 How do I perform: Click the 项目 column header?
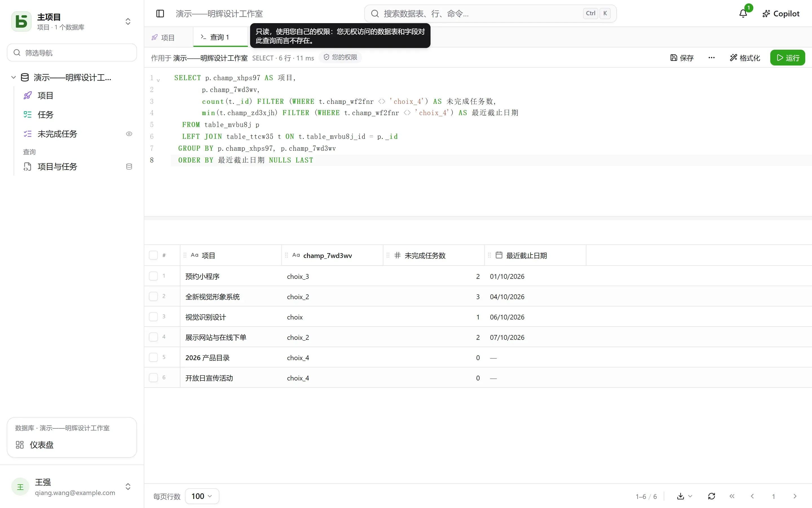[231, 255]
